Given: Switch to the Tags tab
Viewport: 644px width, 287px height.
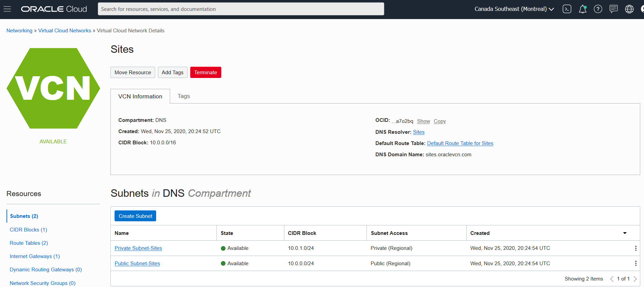Looking at the screenshot, I should click(183, 96).
